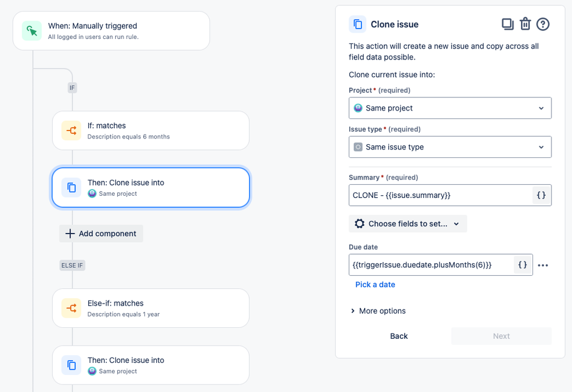
Task: Click the Next button
Action: coord(501,336)
